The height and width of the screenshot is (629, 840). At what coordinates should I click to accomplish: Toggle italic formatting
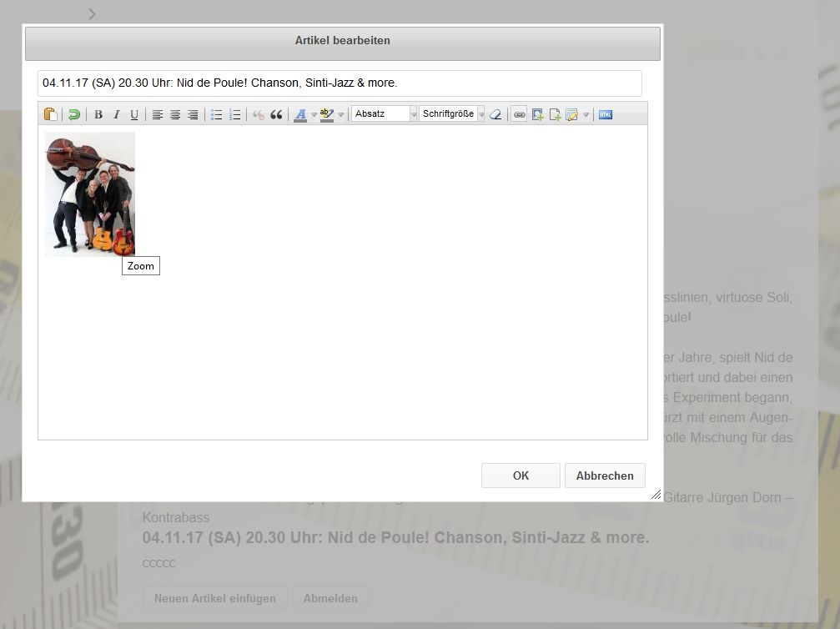tap(116, 114)
